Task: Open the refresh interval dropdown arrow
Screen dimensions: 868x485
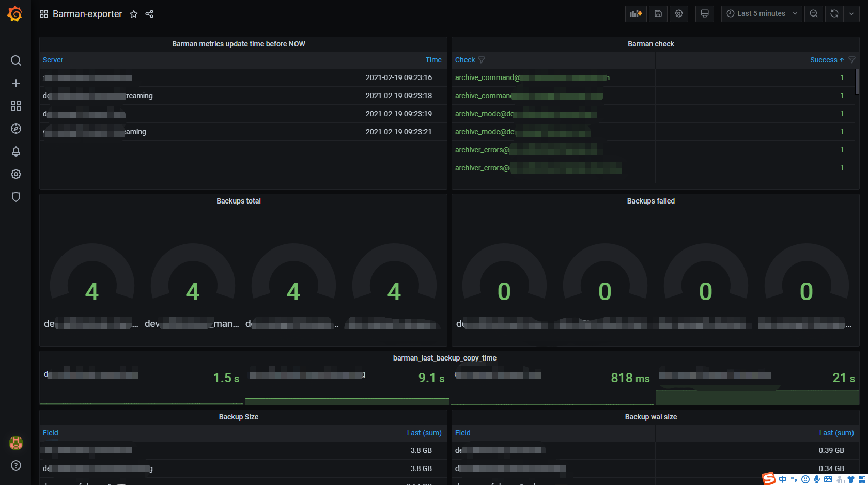Action: [x=851, y=14]
